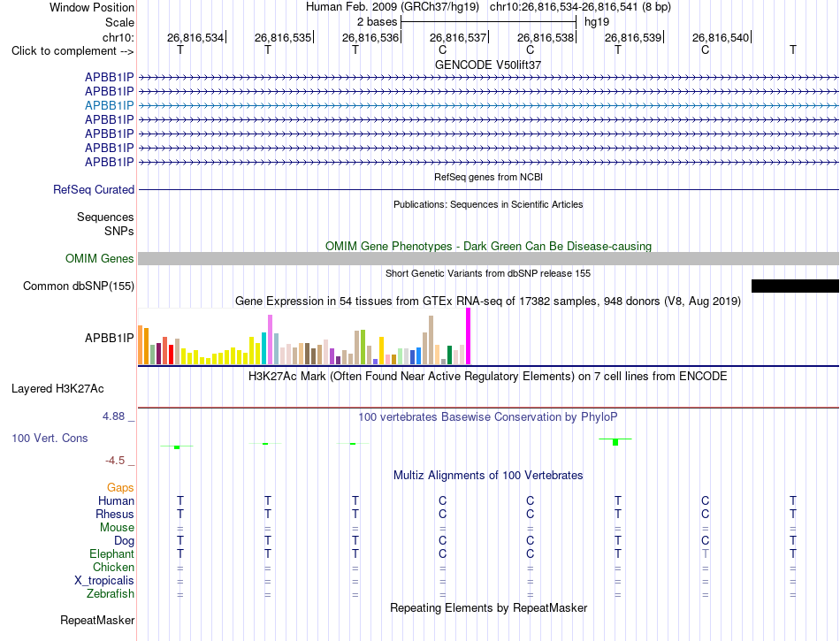Click the black Common dbSNP variant block
Screen dimensions: 840x641
[x=795, y=286]
